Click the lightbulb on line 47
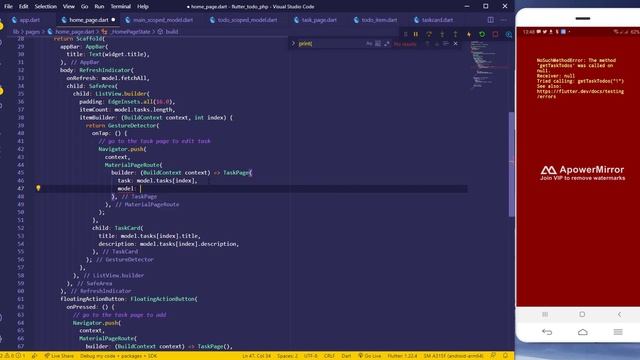The image size is (640, 360). point(38,188)
